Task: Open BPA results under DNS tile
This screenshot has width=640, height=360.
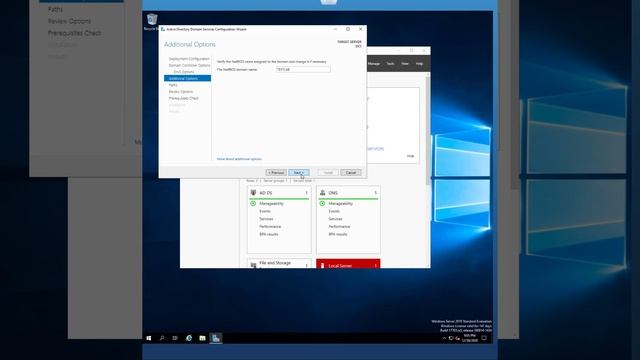Action: (338, 234)
